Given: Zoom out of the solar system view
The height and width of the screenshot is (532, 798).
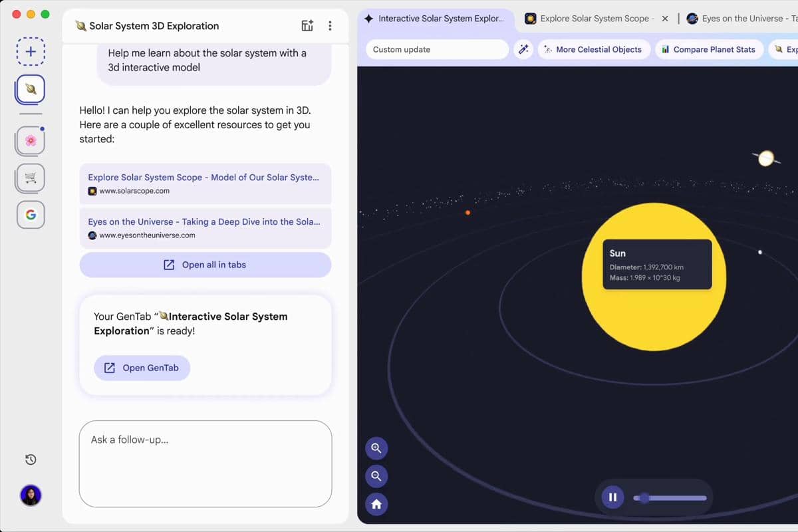Looking at the screenshot, I should pyautogui.click(x=376, y=476).
